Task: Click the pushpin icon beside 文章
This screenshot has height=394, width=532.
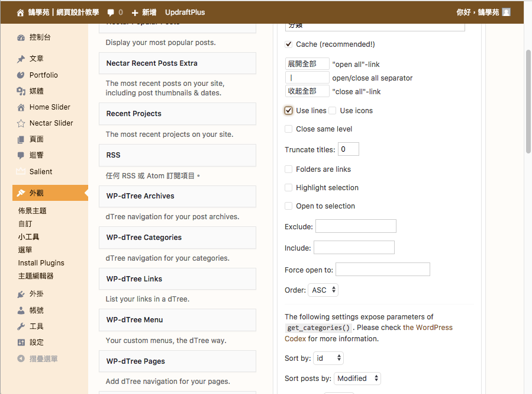Action: click(21, 59)
